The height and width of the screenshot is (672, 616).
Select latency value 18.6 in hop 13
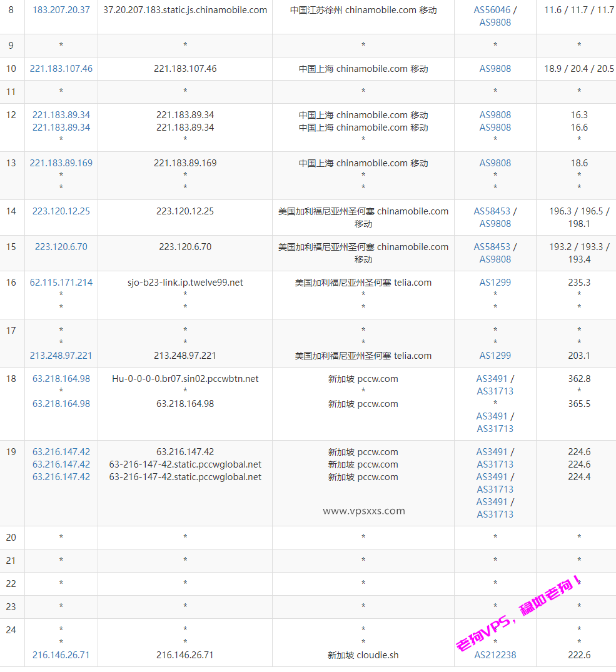[x=579, y=163]
